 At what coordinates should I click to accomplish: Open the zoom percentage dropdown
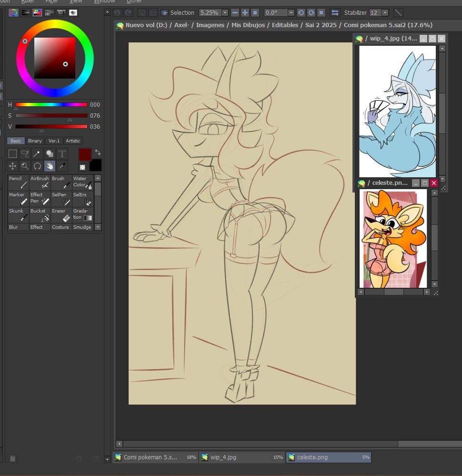225,13
